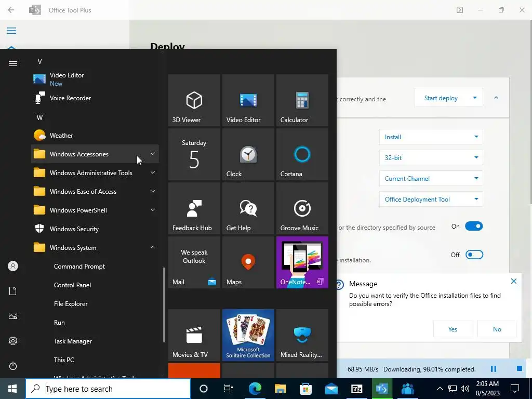Open the Mail tile
Viewport: 532px width, 399px height.
pyautogui.click(x=194, y=262)
